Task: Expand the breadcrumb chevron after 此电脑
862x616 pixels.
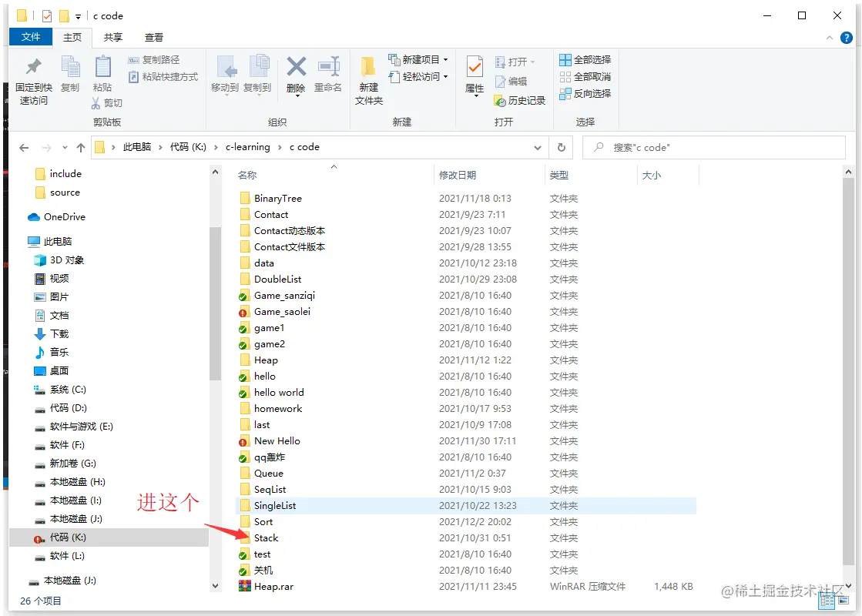Action: (x=160, y=147)
